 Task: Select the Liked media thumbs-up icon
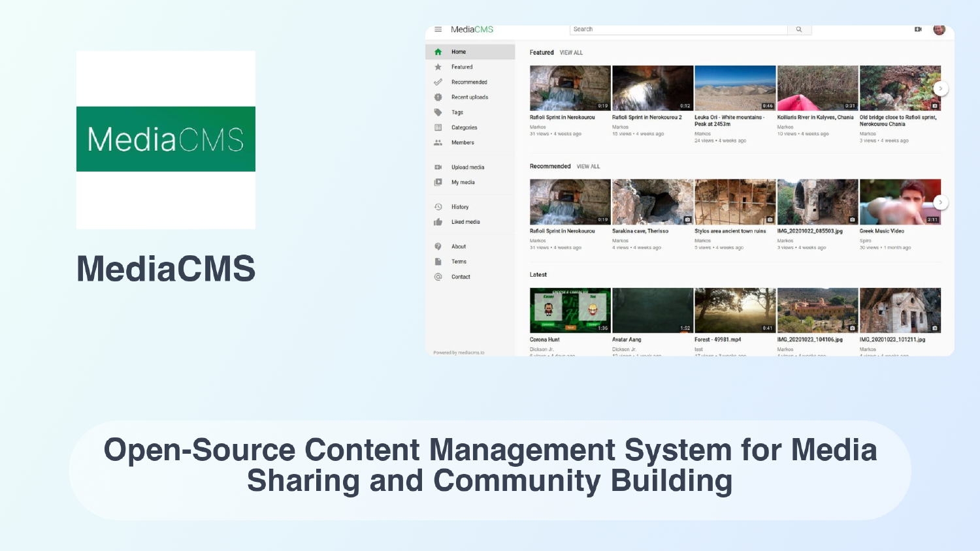(x=438, y=221)
